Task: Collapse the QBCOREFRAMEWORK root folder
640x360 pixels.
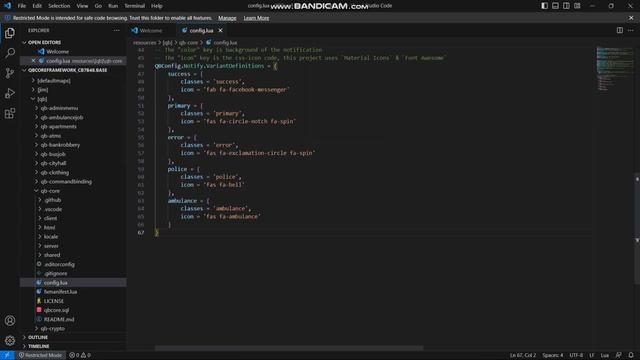Action: click(67, 70)
